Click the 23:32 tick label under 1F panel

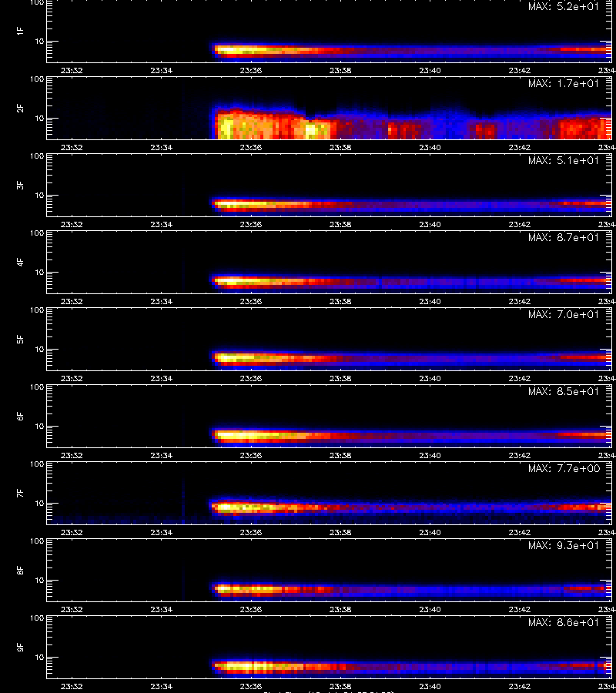(x=72, y=70)
